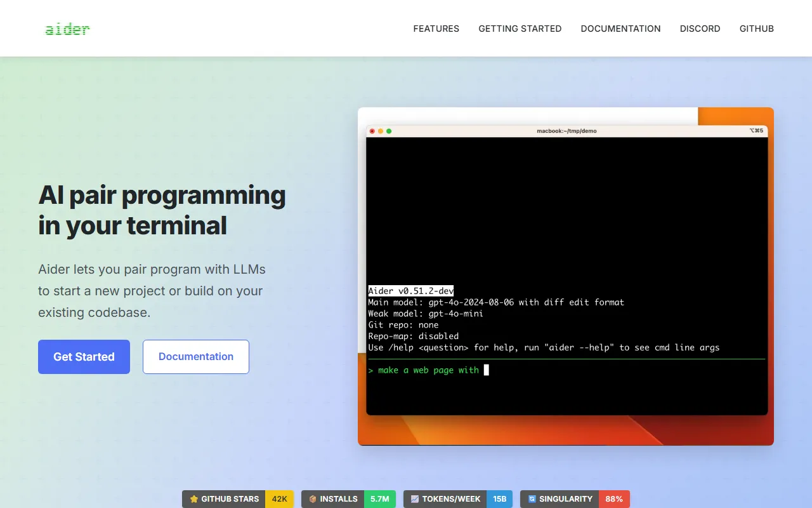Click the 5.7M installs count
This screenshot has width=812, height=508.
(379, 499)
